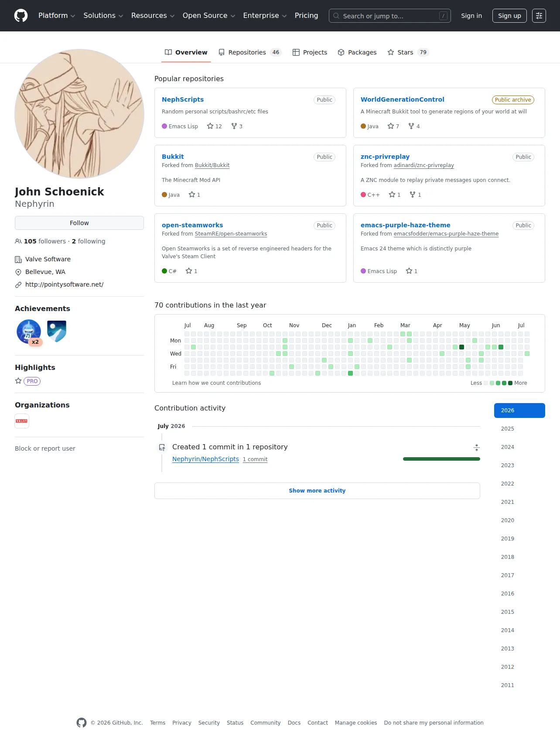Open the Pull Shark x2 achievement badge
560x746 pixels.
pos(29,332)
